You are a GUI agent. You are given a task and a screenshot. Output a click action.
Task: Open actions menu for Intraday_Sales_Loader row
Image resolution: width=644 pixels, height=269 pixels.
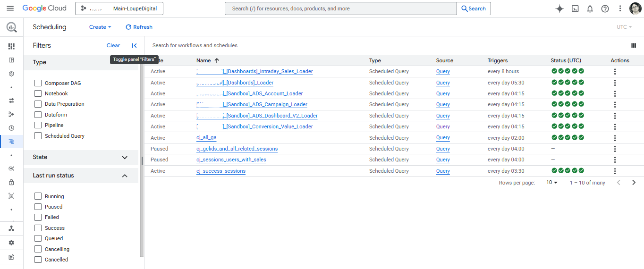click(x=615, y=72)
